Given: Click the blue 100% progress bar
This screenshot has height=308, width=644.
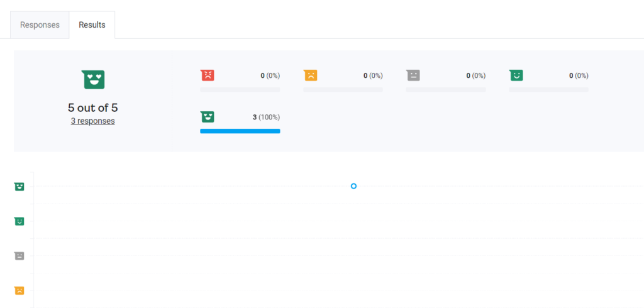Looking at the screenshot, I should coord(240,131).
